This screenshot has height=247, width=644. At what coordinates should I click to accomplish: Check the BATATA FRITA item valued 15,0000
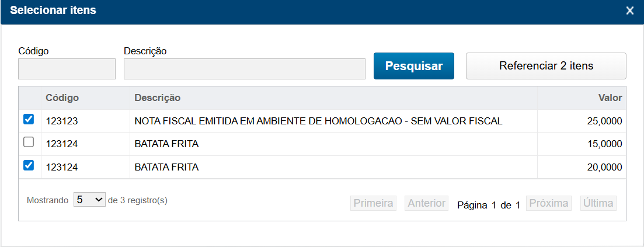(x=28, y=142)
